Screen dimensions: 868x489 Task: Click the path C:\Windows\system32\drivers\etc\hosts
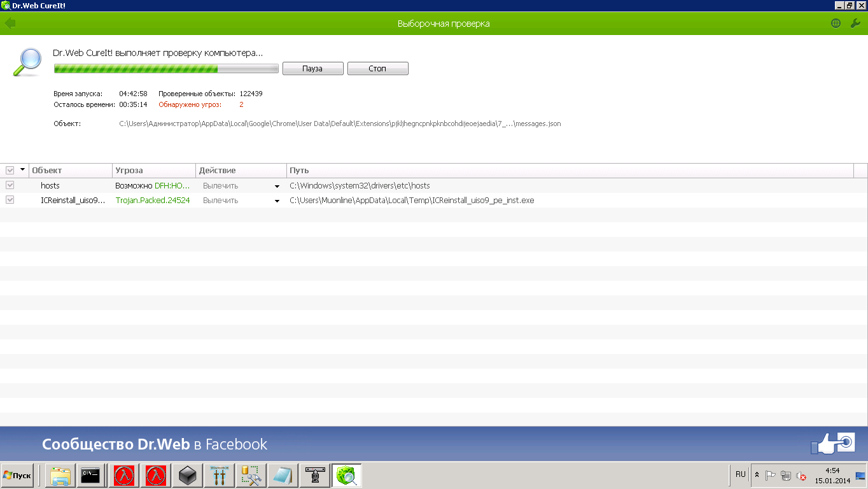360,186
